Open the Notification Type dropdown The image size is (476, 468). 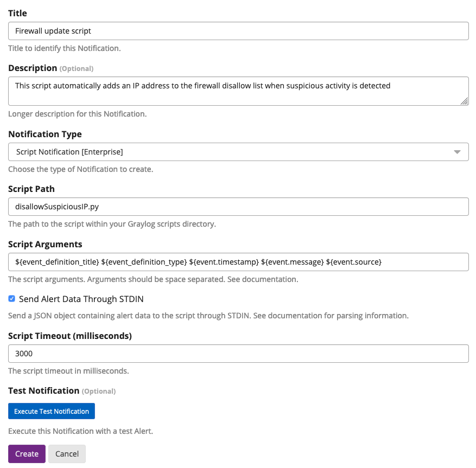point(238,152)
